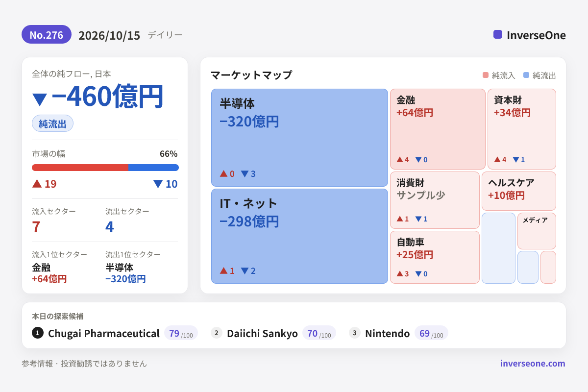Click the サンプル少 text in 消費財 tile
This screenshot has width=588, height=392.
tap(421, 196)
